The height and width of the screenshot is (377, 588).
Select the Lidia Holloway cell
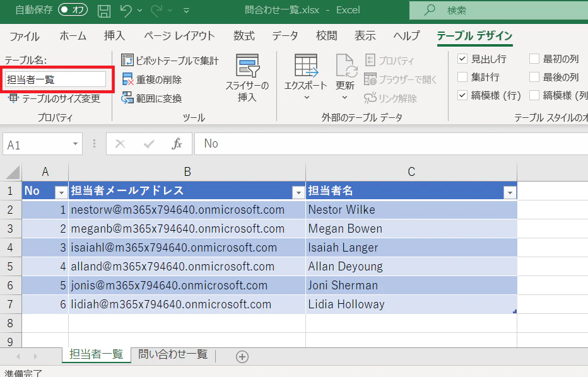pyautogui.click(x=411, y=304)
